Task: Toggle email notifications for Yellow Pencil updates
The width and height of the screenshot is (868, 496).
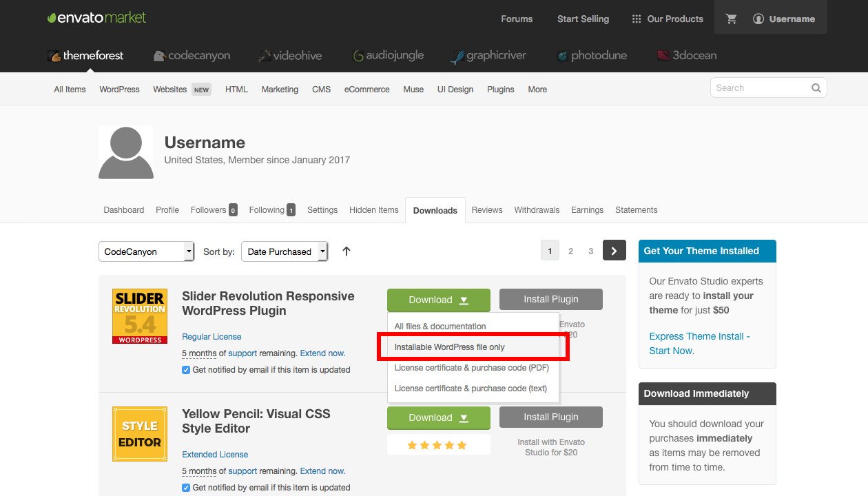Action: click(186, 488)
